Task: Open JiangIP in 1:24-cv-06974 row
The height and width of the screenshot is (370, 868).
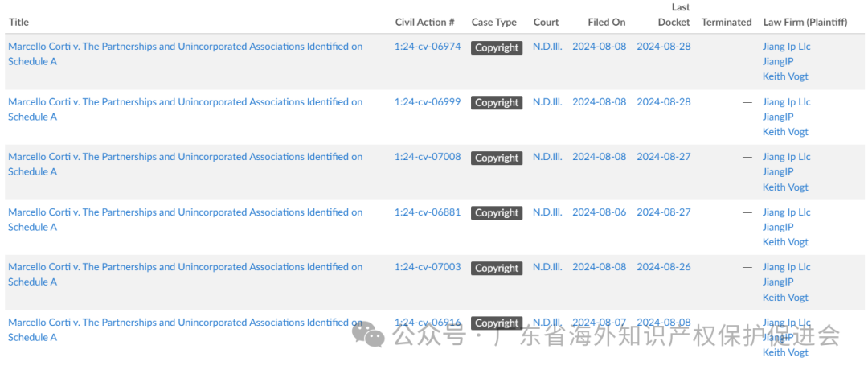Action: click(778, 61)
